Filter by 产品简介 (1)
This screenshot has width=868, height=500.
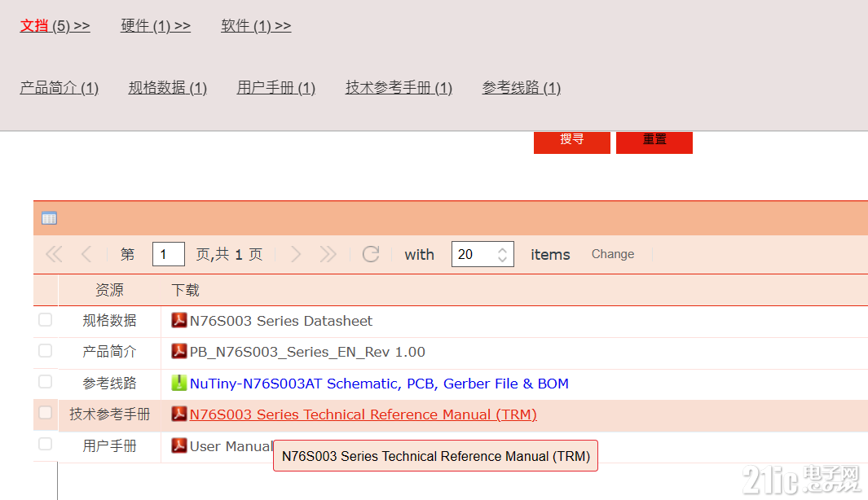coord(59,88)
